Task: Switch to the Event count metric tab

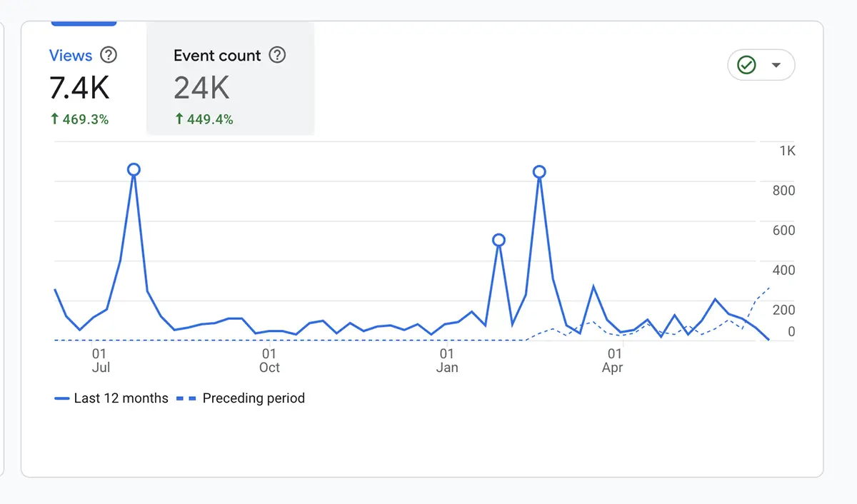Action: click(x=216, y=55)
